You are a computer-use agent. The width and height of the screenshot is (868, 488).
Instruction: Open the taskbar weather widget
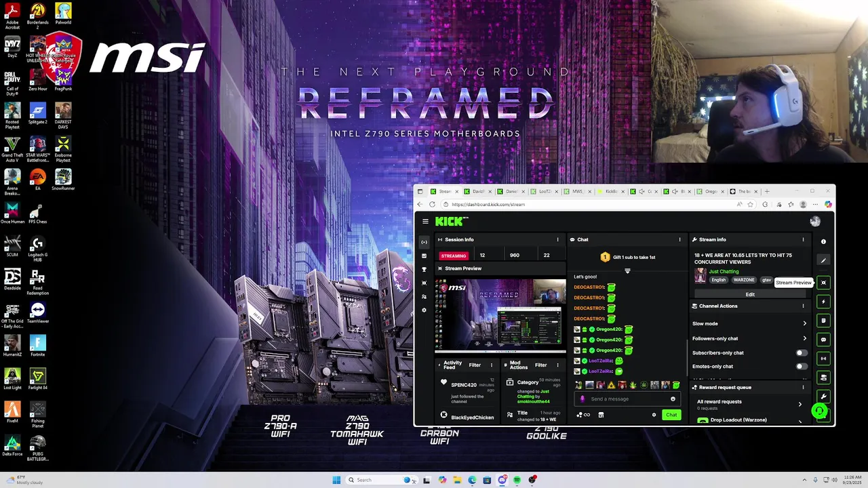[x=25, y=480]
